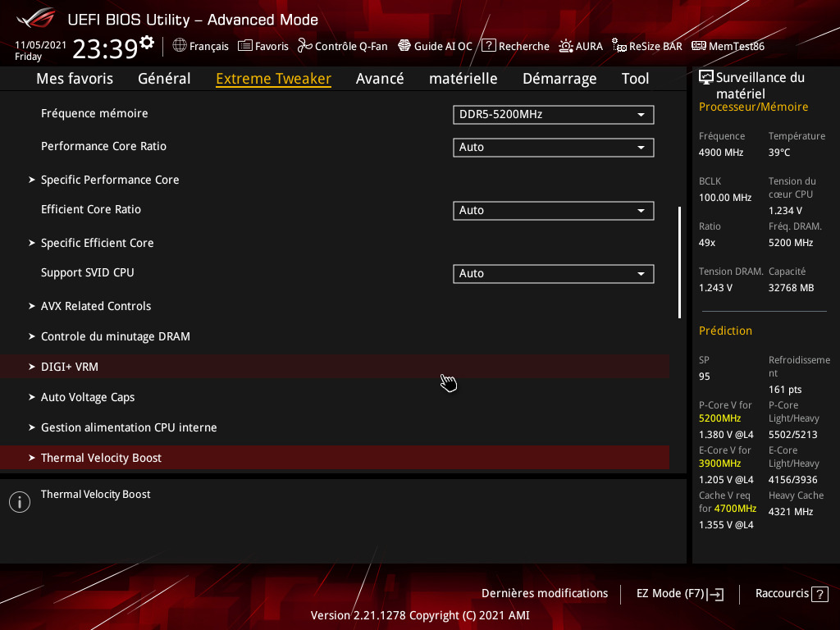Click the Processeur/Mémoire heading
840x630 pixels.
pos(753,107)
